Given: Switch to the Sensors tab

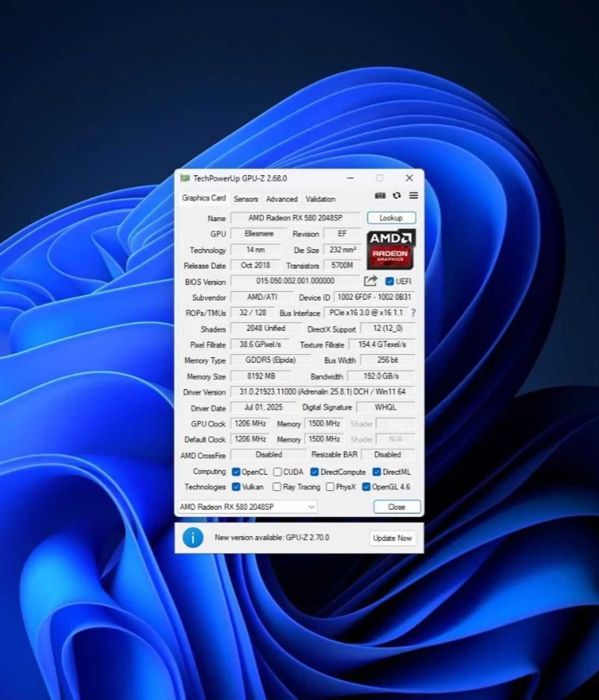Looking at the screenshot, I should click(x=246, y=199).
